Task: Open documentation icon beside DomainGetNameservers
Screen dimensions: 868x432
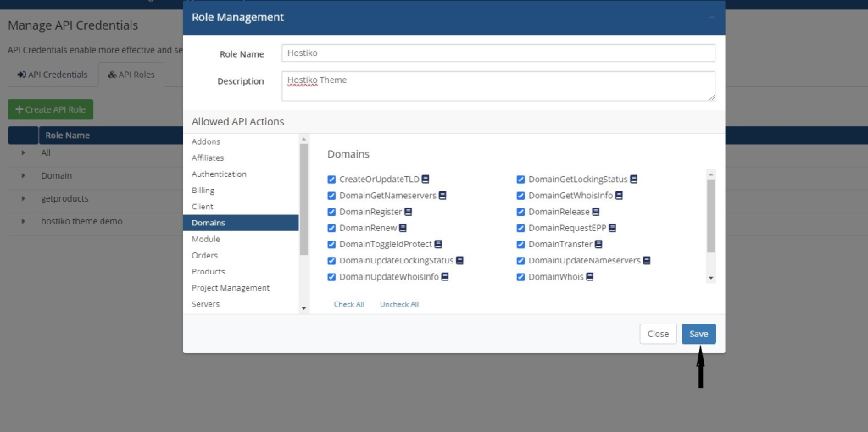Action: point(442,196)
